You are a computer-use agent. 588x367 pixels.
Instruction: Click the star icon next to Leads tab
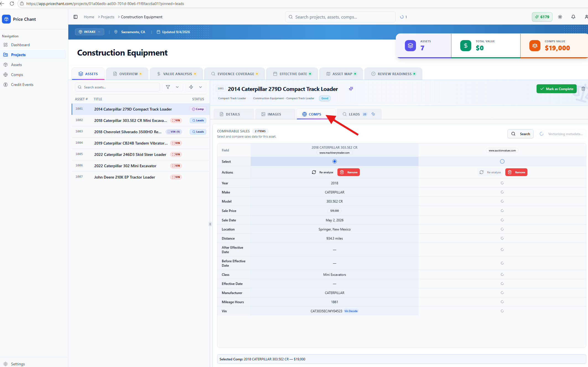(373, 114)
